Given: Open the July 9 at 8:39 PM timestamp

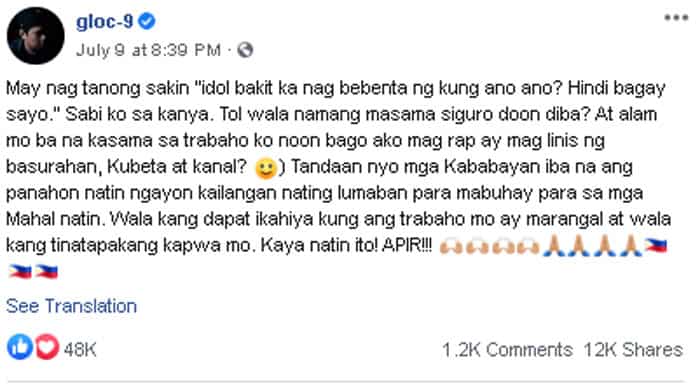Looking at the screenshot, I should click(x=148, y=50).
